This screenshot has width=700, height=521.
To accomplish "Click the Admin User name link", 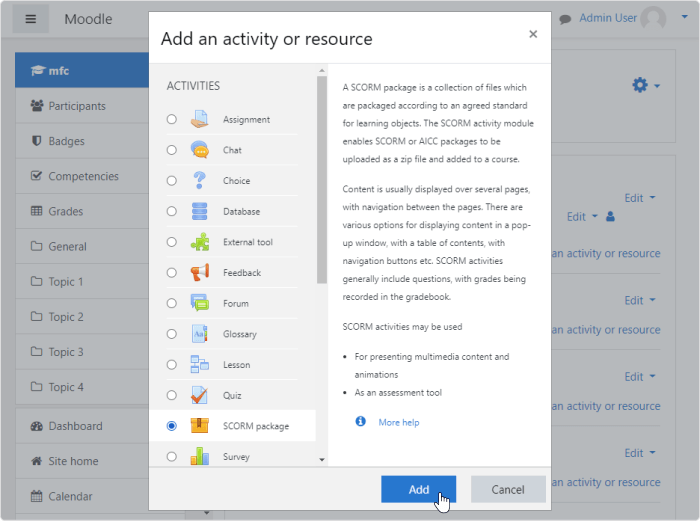I will [x=608, y=18].
